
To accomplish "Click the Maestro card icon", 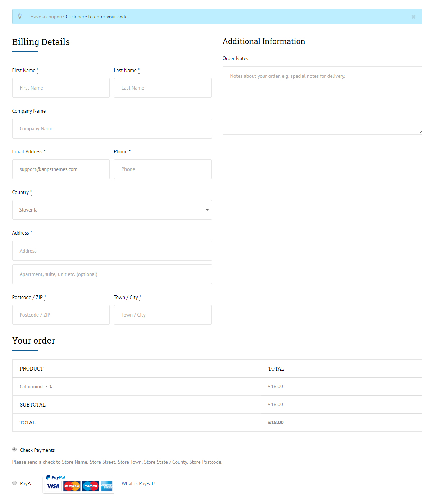I will point(91,486).
